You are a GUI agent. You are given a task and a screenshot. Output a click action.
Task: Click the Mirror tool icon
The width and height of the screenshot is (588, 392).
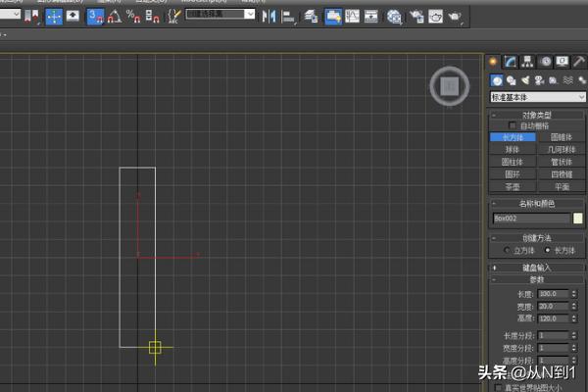click(x=269, y=16)
